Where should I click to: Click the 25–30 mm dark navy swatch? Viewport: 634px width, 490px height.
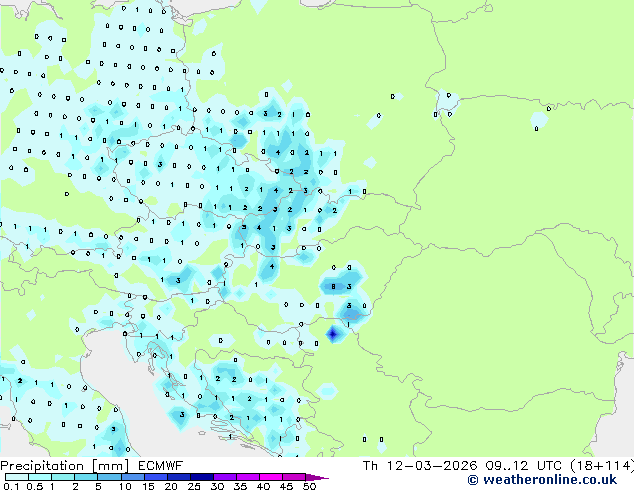(x=201, y=477)
